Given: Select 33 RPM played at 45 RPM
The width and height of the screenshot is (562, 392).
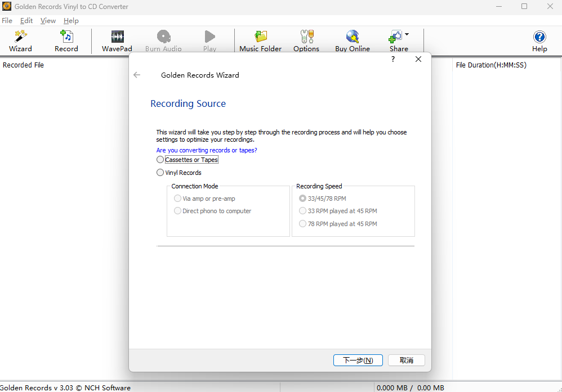Looking at the screenshot, I should pos(338,211).
